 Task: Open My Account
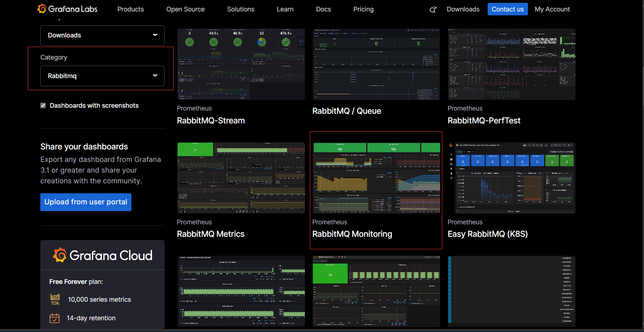tap(552, 9)
